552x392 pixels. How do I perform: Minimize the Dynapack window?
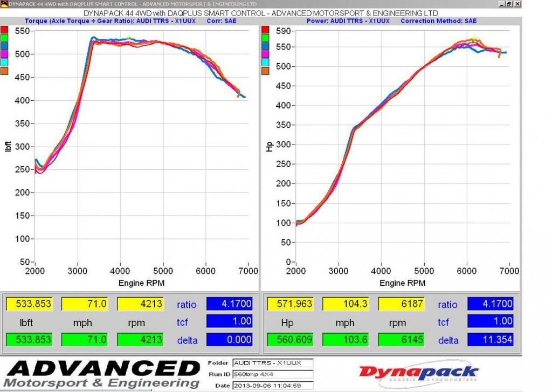[x=501, y=4]
